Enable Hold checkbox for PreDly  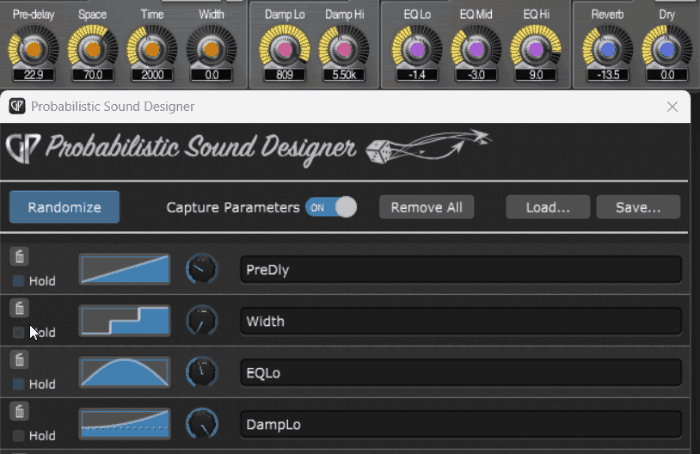18,281
